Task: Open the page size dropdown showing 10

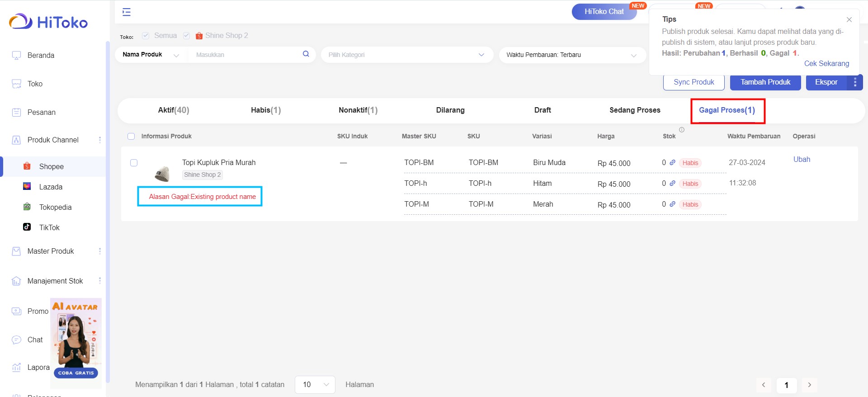Action: click(x=315, y=384)
